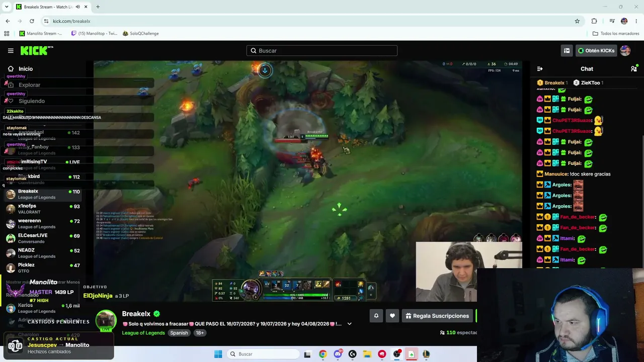The image size is (644, 362).
Task: Open Google Chrome from taskbar
Action: point(323,354)
